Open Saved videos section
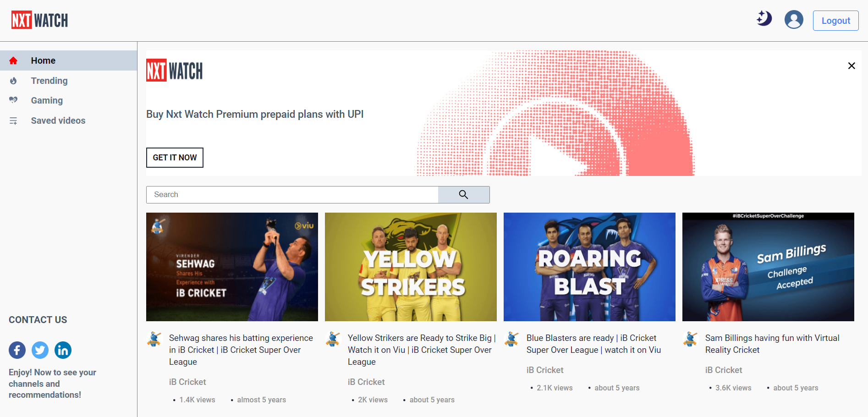The height and width of the screenshot is (417, 868). point(58,121)
